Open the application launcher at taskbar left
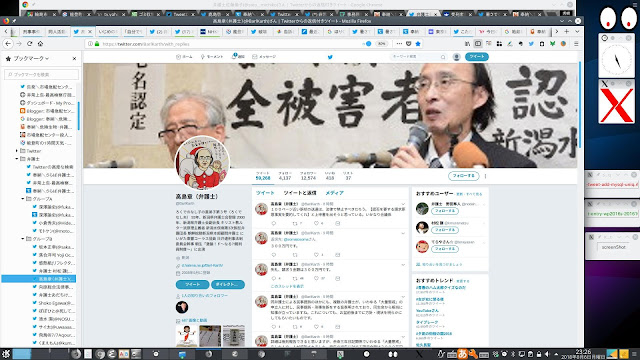The height and width of the screenshot is (360, 640). coord(6,354)
